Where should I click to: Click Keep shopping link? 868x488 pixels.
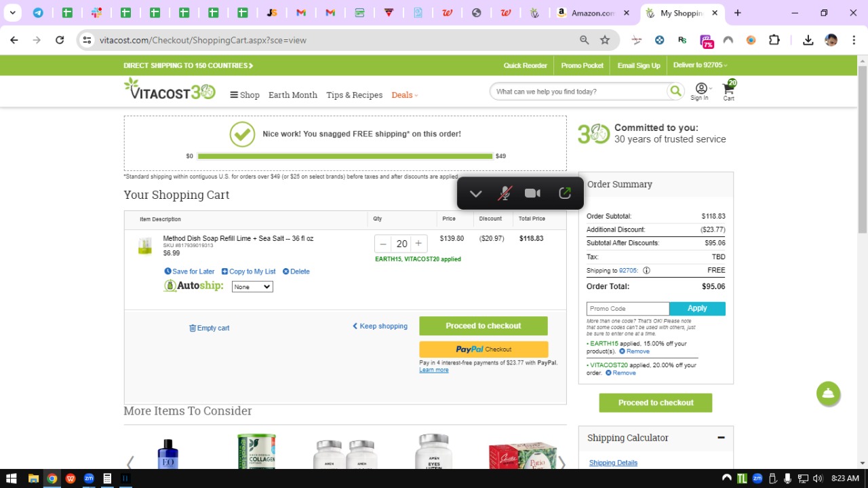(x=380, y=326)
